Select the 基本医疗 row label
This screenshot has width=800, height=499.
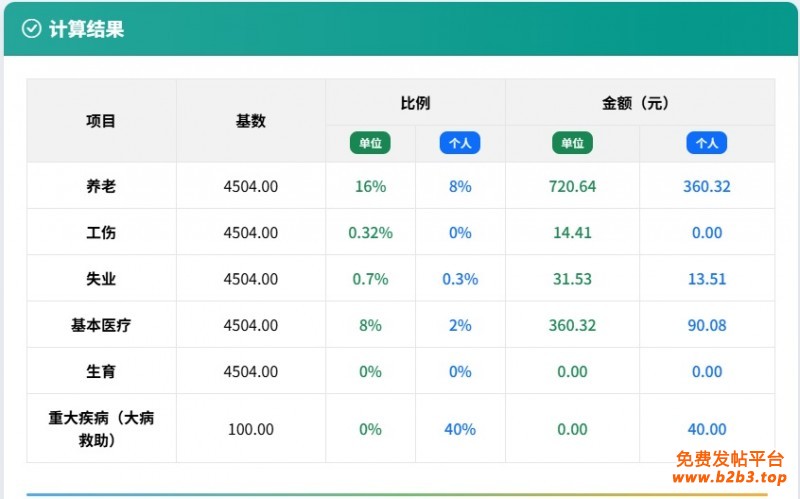[x=101, y=325]
